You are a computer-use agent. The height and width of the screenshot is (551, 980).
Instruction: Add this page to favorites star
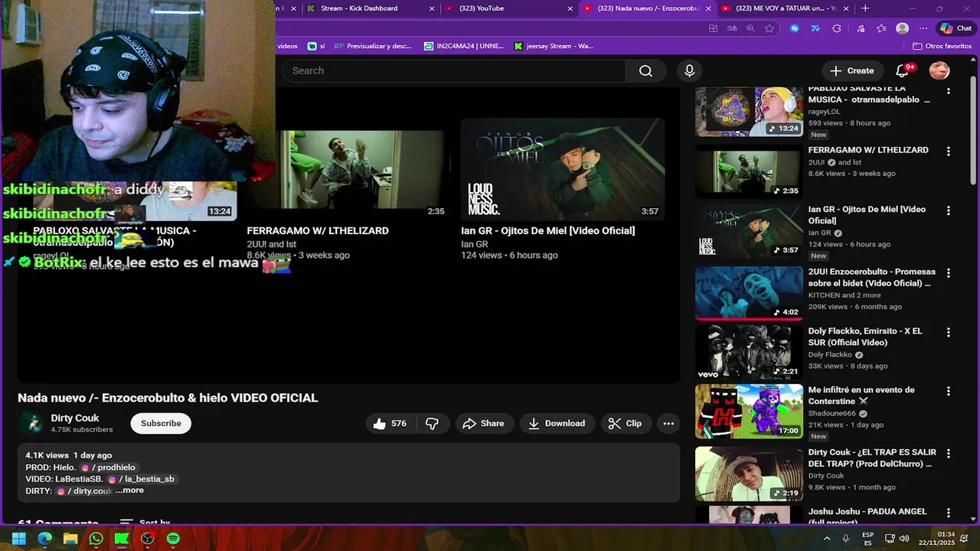[x=769, y=28]
